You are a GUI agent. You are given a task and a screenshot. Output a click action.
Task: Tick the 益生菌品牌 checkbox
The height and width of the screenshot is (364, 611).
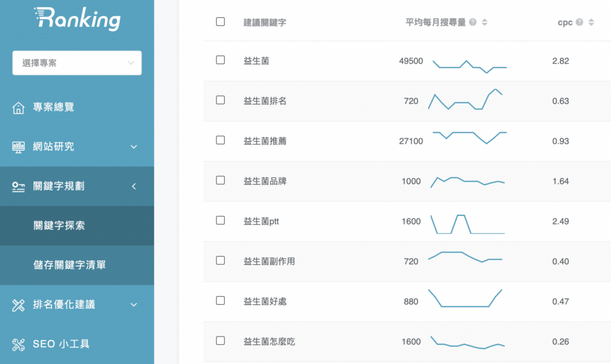point(220,180)
